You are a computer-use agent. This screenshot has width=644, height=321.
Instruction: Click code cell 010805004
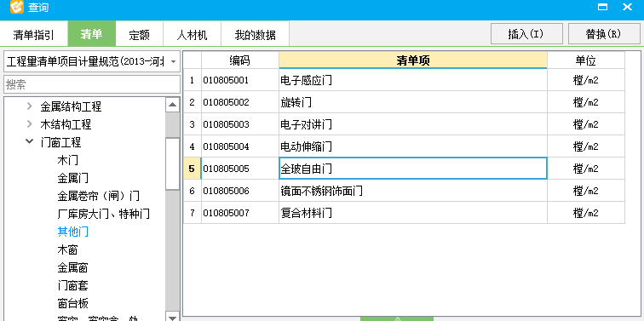click(x=240, y=146)
